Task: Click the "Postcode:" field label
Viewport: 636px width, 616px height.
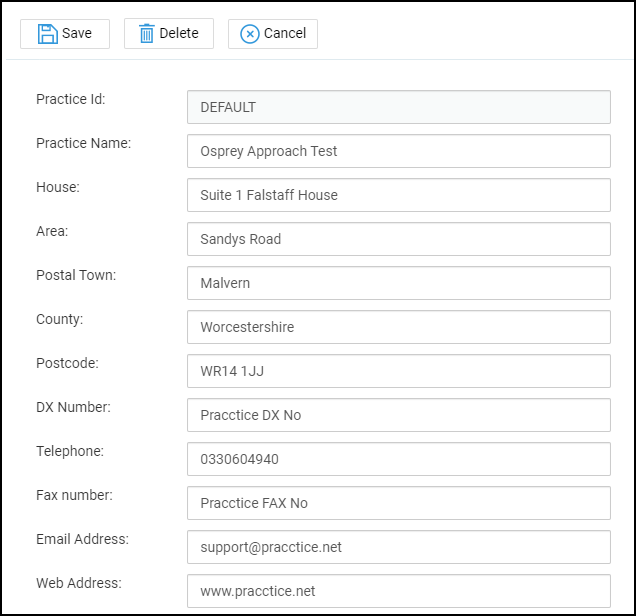Action: 67,363
